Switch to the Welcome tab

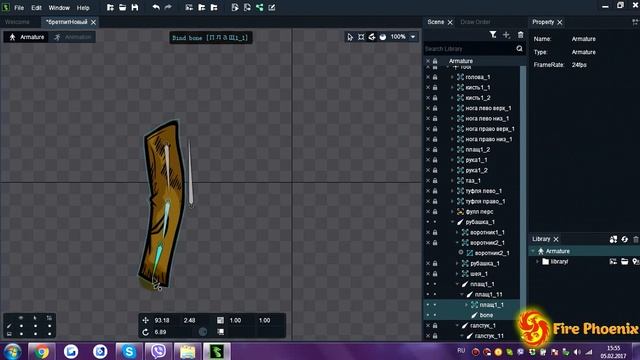pyautogui.click(x=17, y=22)
